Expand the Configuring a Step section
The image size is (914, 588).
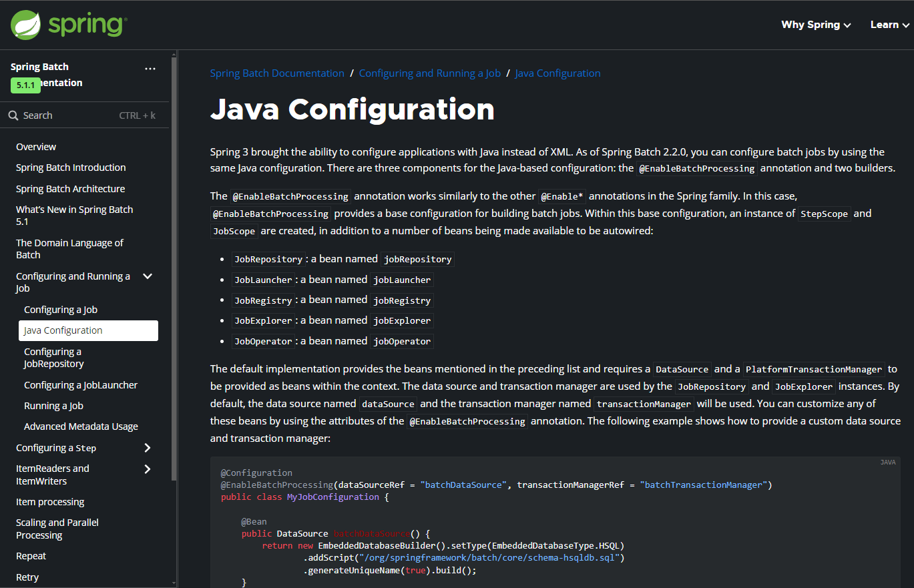click(x=148, y=448)
